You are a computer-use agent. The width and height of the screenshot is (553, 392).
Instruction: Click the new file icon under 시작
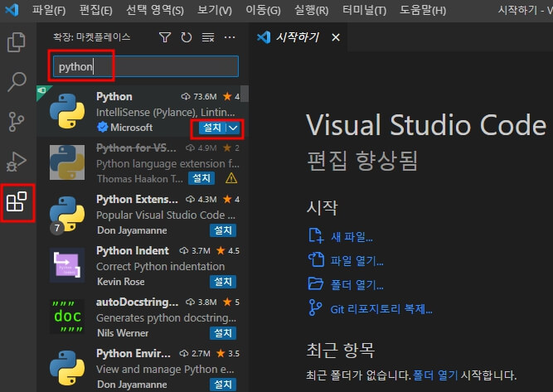click(316, 235)
